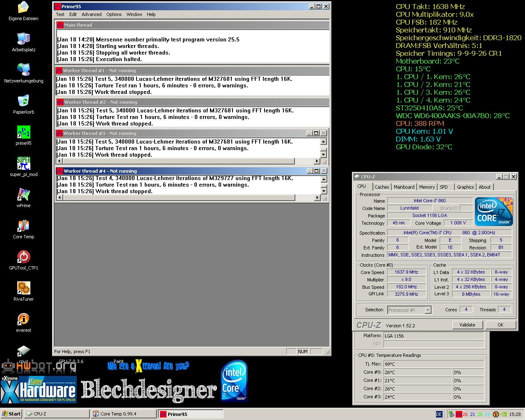
Task: Click Worker thread #2 window icon
Action: coord(60,102)
